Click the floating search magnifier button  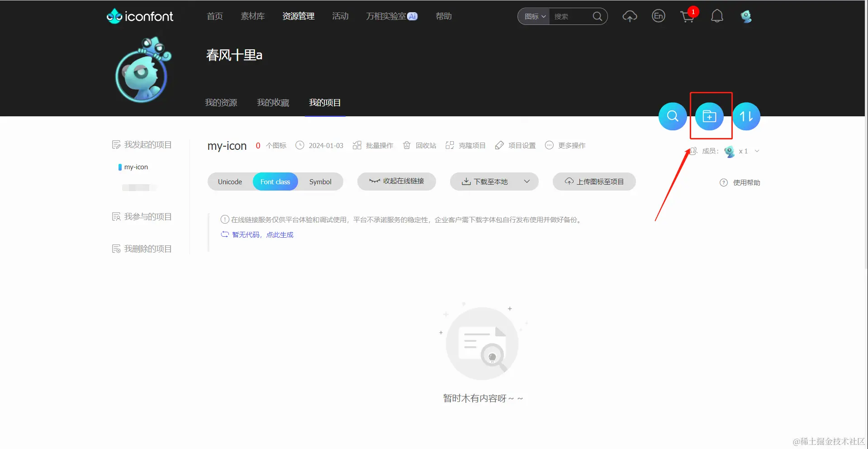[x=672, y=116]
